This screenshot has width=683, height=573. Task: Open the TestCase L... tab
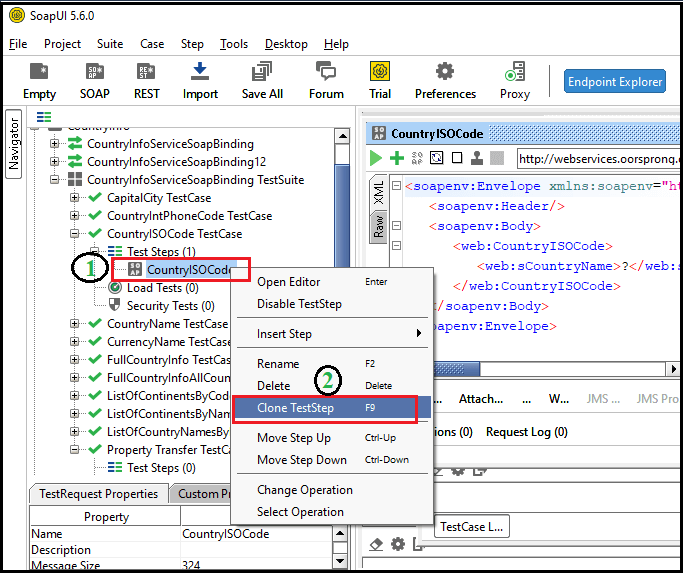point(471,527)
